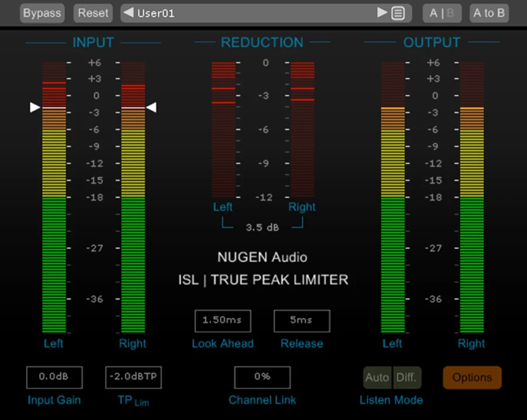
Task: Click the Release label
Action: (x=302, y=344)
